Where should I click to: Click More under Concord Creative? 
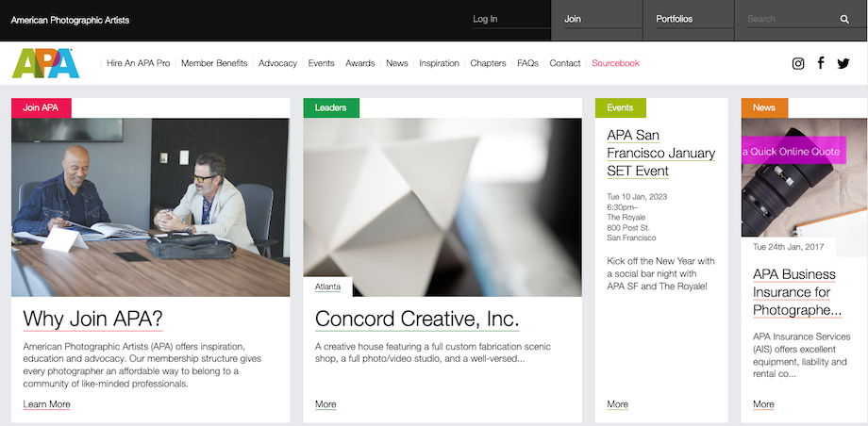click(325, 404)
